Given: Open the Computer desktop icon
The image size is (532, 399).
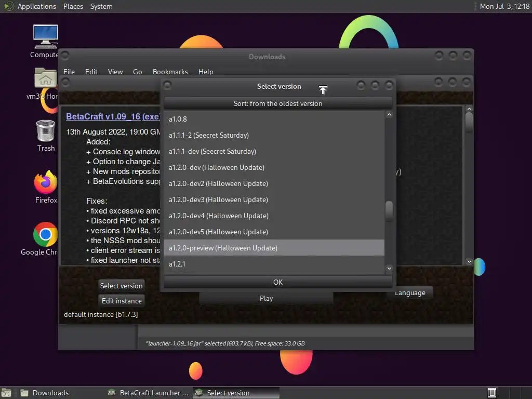Looking at the screenshot, I should pyautogui.click(x=45, y=37).
